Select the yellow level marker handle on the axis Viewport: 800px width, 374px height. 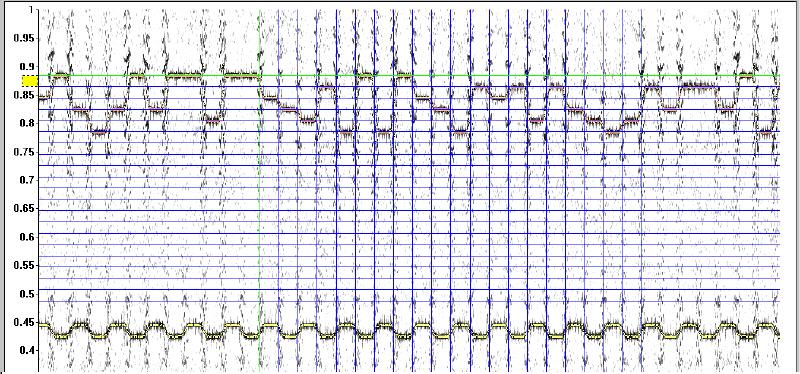pos(30,81)
